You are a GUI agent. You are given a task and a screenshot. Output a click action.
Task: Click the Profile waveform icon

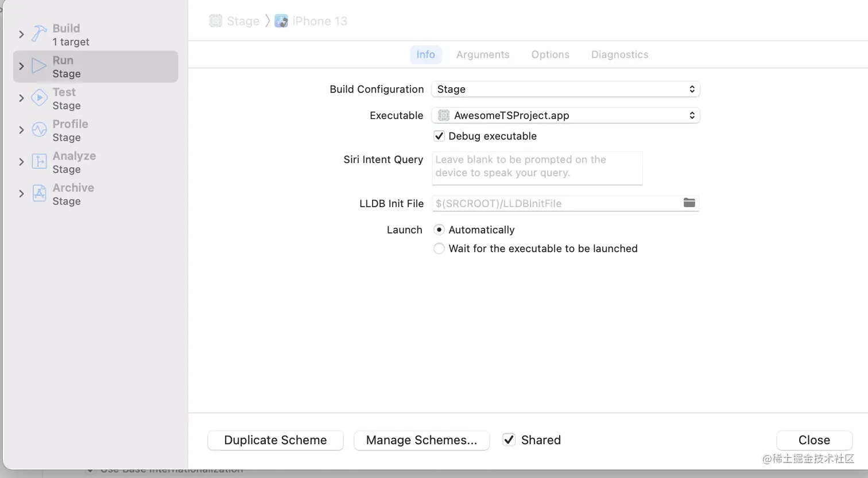coord(39,130)
